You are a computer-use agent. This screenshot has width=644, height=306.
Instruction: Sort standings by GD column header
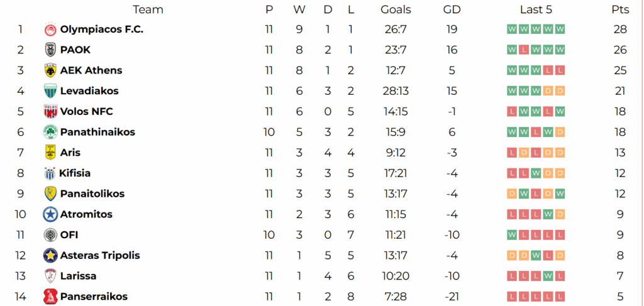(x=452, y=9)
